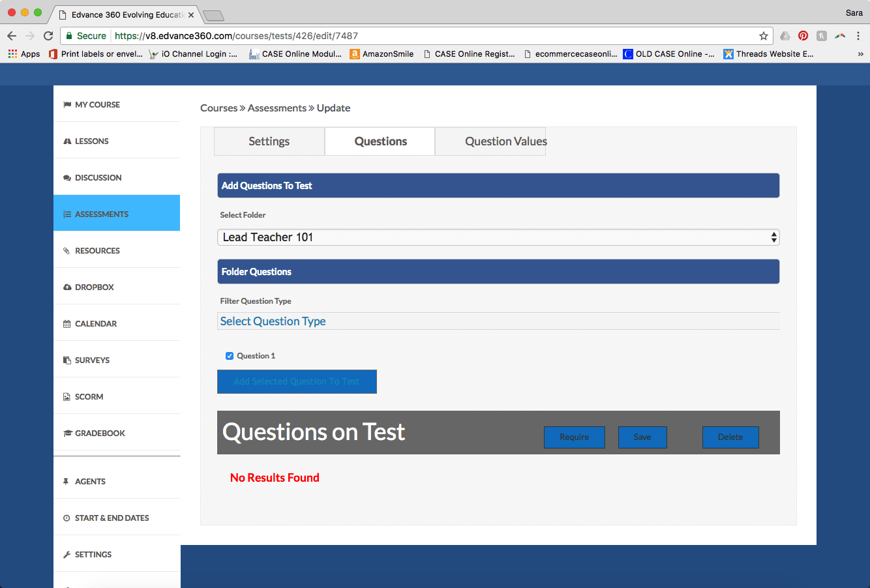Click the Discussion chat bubble icon

click(67, 177)
